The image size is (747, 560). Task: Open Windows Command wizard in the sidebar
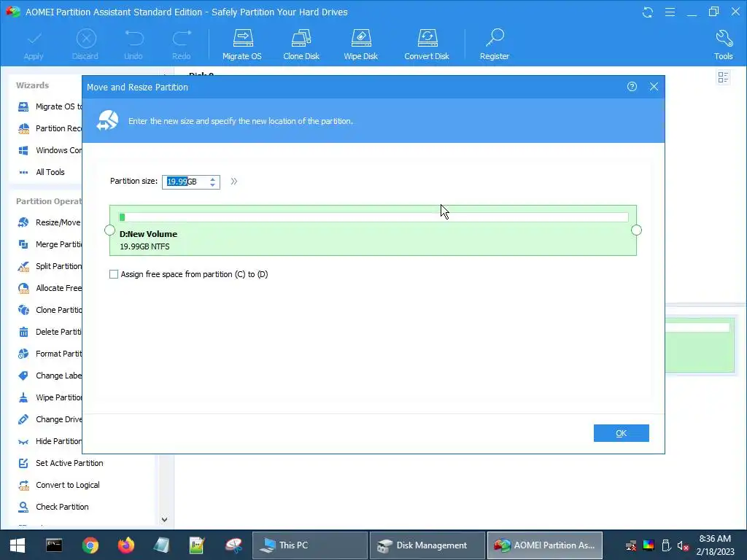tap(50, 150)
